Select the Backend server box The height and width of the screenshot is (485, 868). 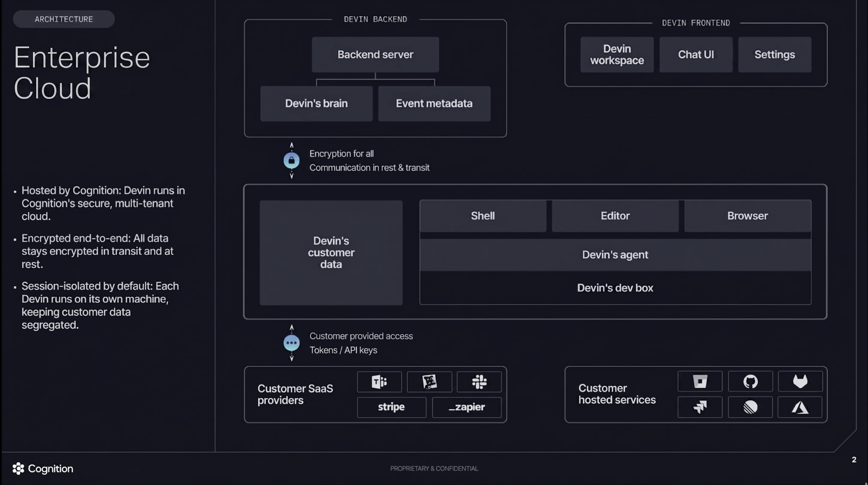[x=375, y=54]
